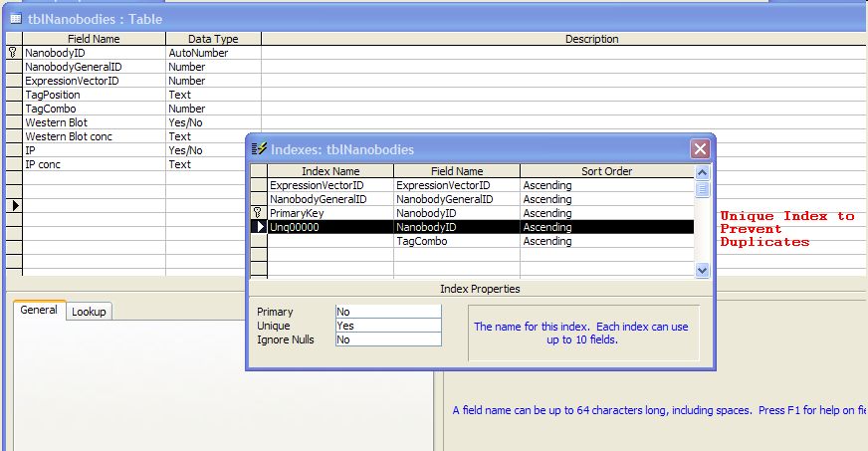Click the Primary property value No
This screenshot has width=868, height=451.
388,312
